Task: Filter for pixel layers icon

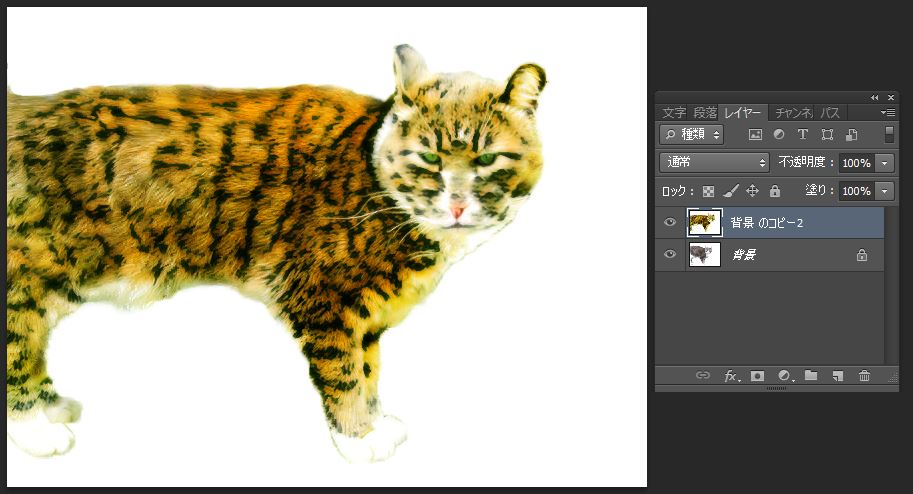Action: (755, 134)
